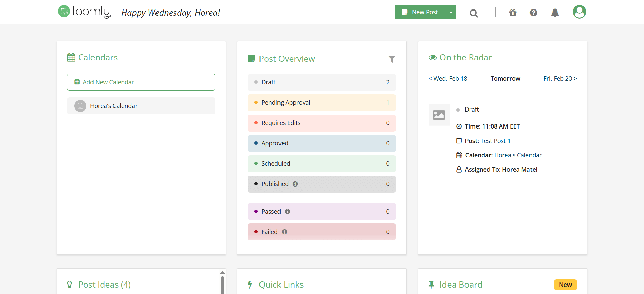Open the search magnifier icon
This screenshot has height=294, width=644.
[474, 13]
